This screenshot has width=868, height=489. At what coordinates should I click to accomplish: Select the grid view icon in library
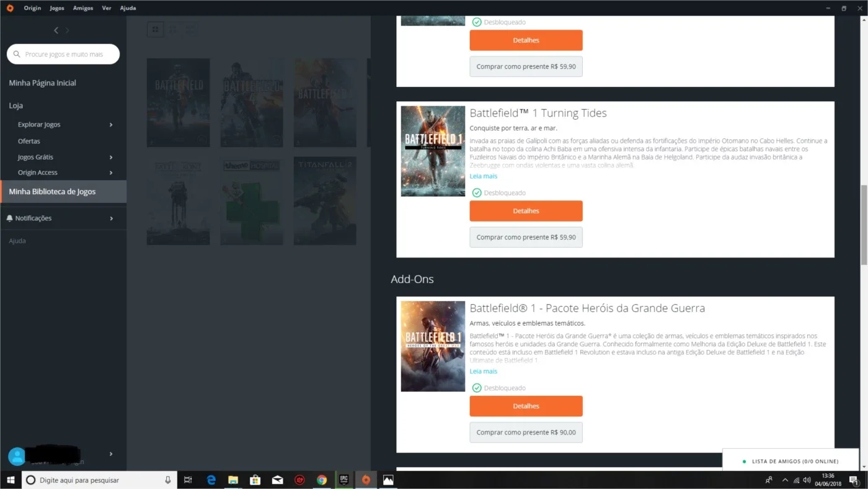coord(156,29)
